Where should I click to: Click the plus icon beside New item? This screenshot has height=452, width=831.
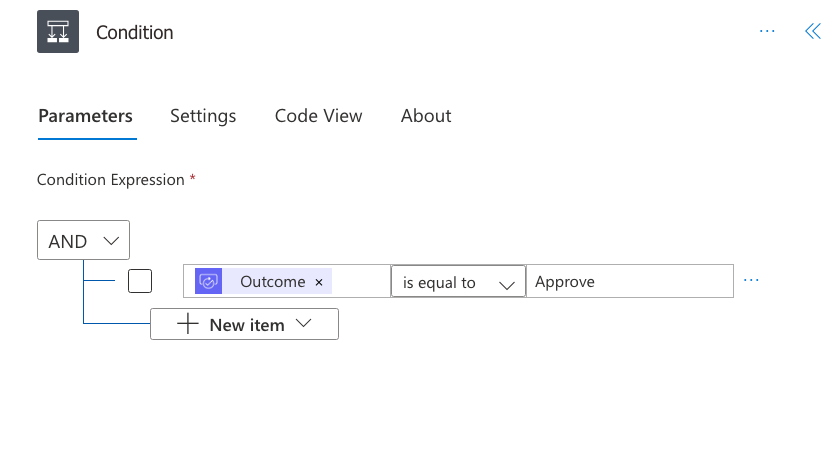tap(188, 324)
